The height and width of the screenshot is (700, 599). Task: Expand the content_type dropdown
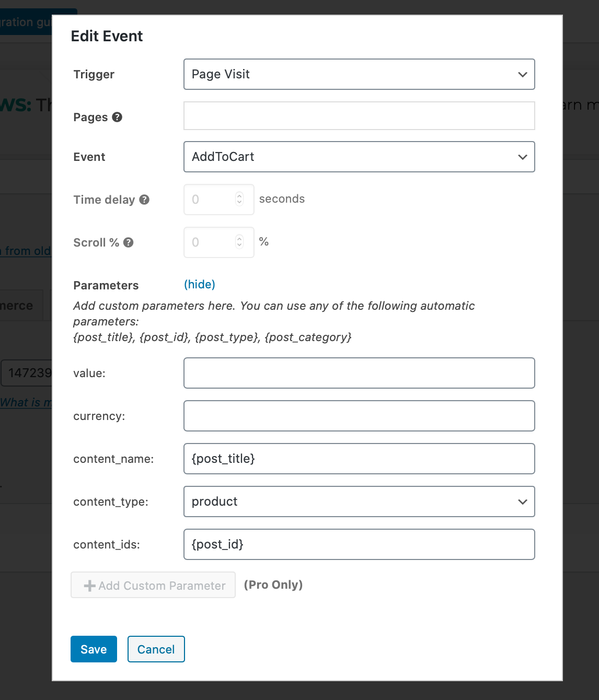click(359, 501)
